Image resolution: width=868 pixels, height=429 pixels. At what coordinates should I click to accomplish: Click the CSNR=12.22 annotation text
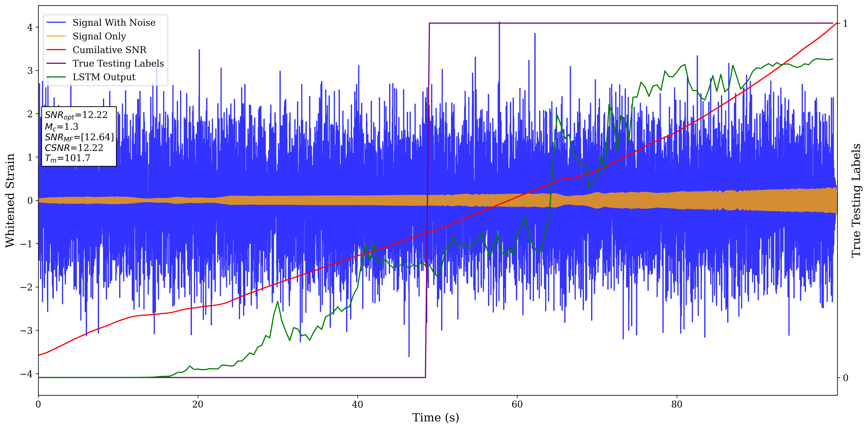tap(74, 148)
